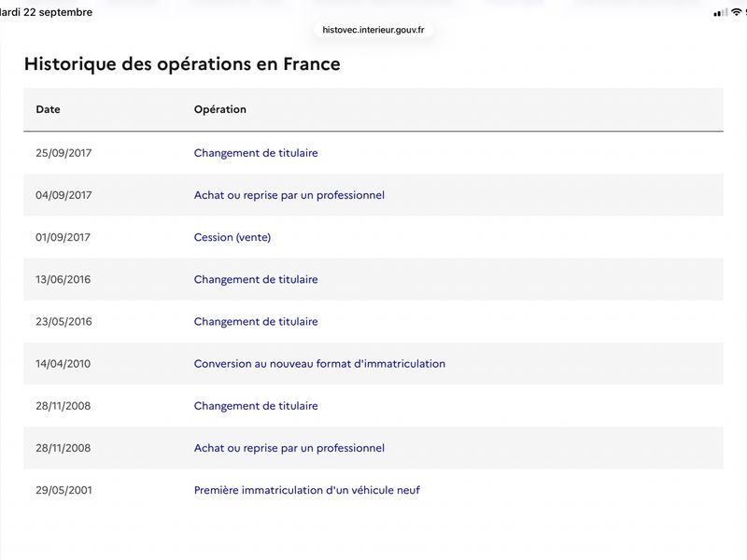The width and height of the screenshot is (747, 560).
Task: Select the Opération column header
Action: (x=220, y=109)
